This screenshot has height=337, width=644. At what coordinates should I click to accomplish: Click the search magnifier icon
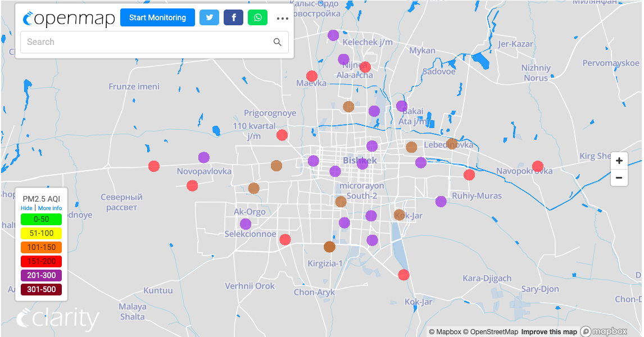tap(277, 42)
